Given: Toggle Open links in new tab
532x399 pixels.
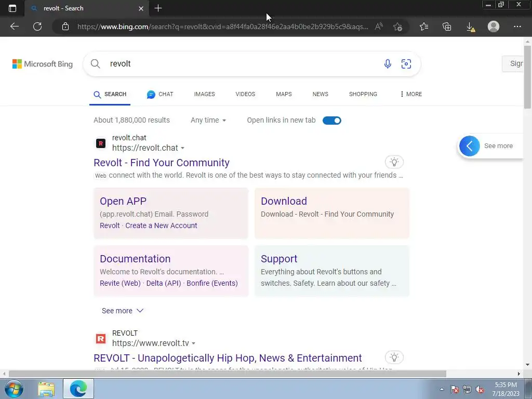Looking at the screenshot, I should click(x=332, y=121).
